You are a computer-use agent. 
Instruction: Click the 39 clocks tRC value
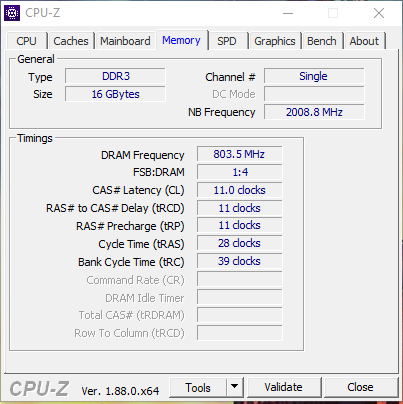pos(239,261)
